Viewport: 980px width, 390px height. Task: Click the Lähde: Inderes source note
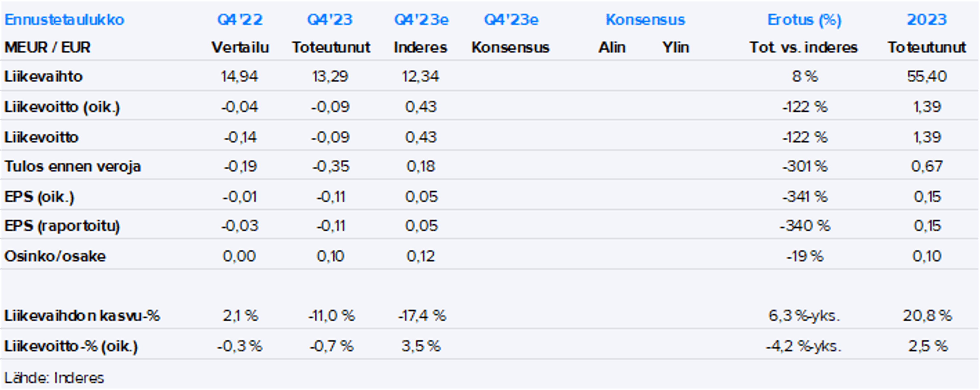[54, 378]
